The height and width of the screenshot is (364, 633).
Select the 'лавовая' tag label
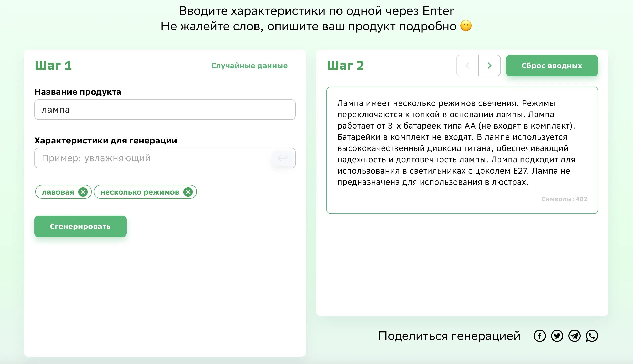coord(58,192)
